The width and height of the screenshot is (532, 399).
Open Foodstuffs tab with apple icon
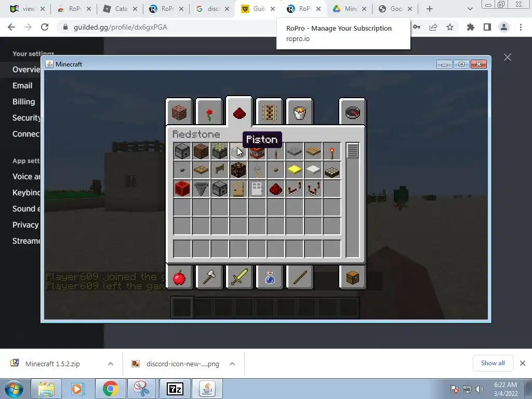click(x=179, y=277)
